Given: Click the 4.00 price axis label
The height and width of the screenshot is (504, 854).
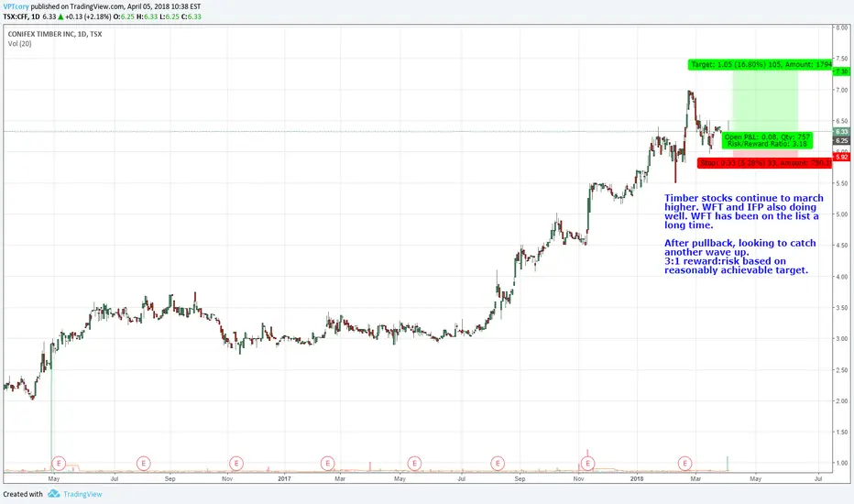Looking at the screenshot, I should [842, 277].
